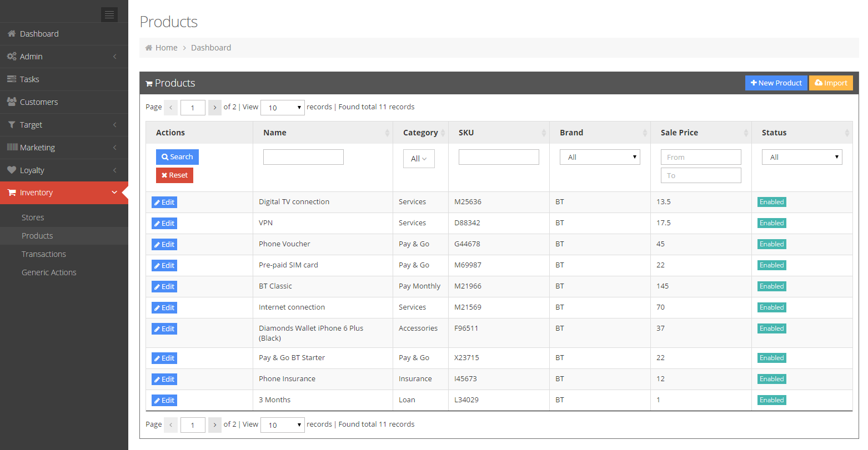Viewport: 868px width, 450px height.
Task: Click the Sale Price From input field
Action: click(701, 157)
